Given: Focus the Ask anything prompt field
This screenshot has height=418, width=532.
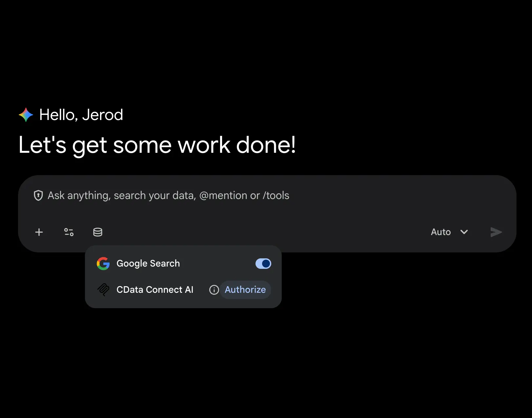Looking at the screenshot, I should point(267,195).
